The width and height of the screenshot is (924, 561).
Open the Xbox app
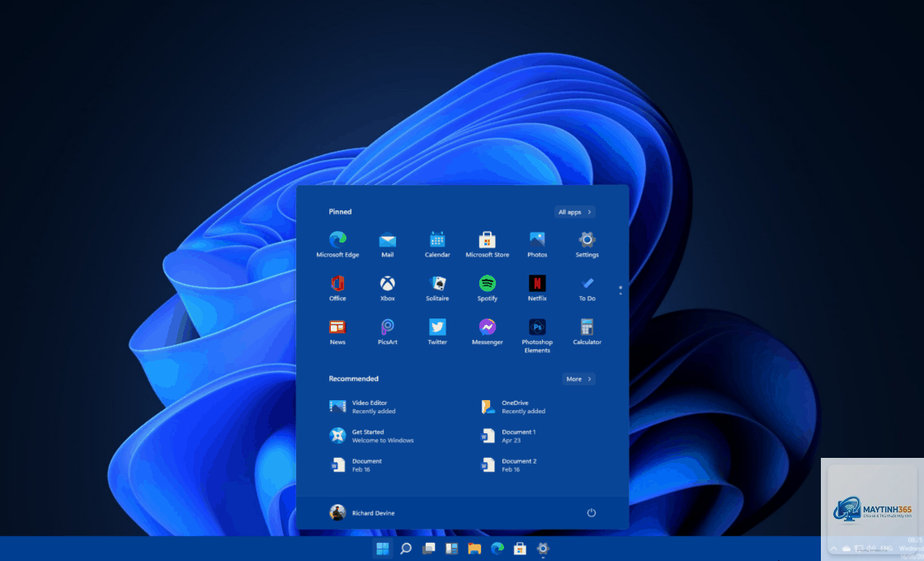click(387, 288)
